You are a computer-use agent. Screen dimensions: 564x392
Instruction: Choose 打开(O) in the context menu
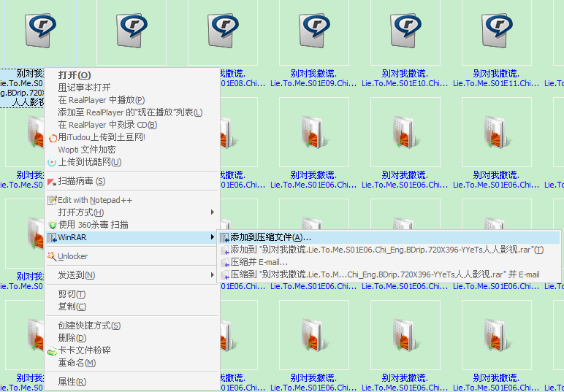coord(132,75)
